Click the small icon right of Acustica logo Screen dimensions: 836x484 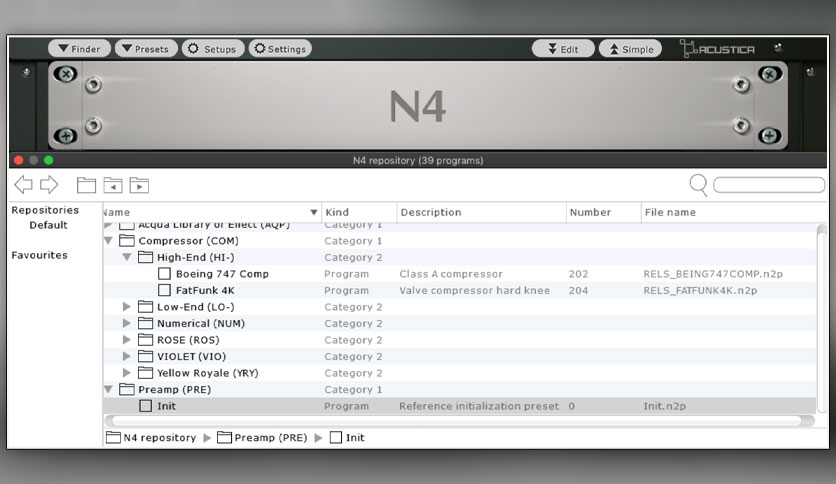click(x=778, y=48)
